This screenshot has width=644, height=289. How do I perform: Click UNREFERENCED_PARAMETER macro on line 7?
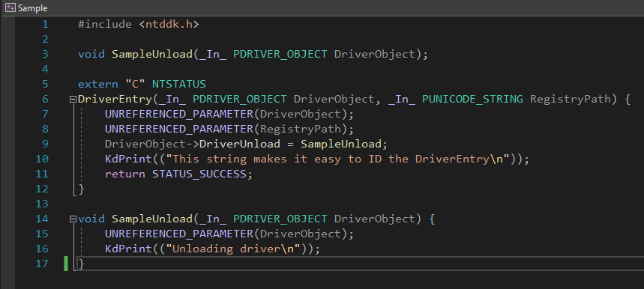pyautogui.click(x=179, y=114)
